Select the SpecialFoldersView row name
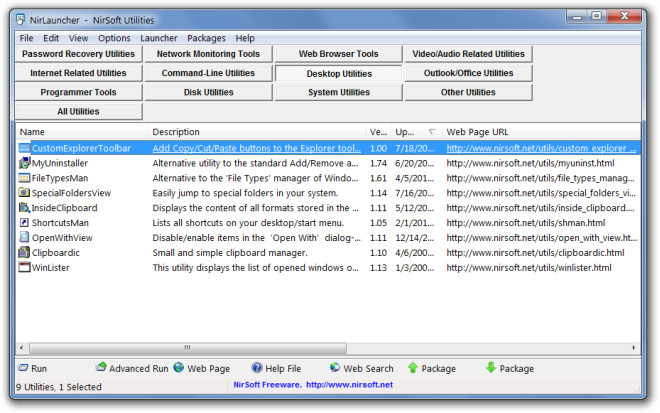Image resolution: width=660 pixels, height=413 pixels. [72, 193]
